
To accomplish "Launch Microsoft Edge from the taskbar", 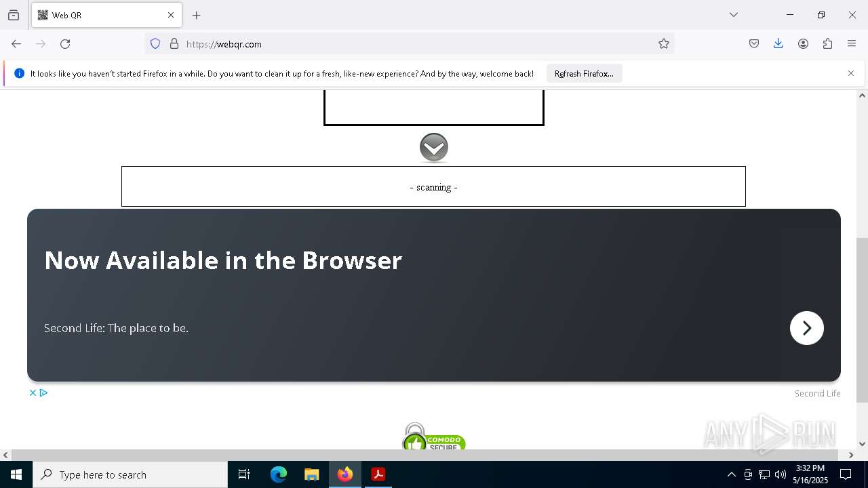I will click(279, 474).
